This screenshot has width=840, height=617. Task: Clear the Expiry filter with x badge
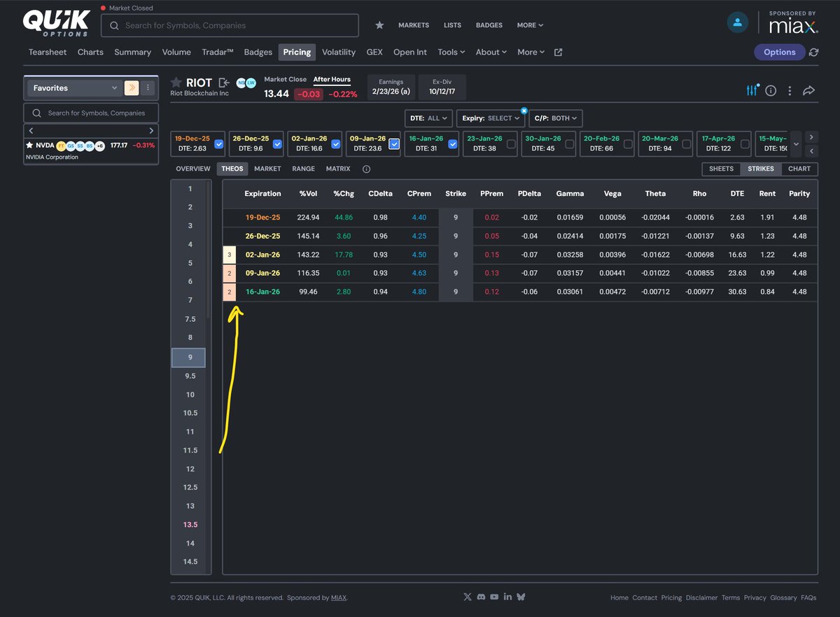coord(524,111)
